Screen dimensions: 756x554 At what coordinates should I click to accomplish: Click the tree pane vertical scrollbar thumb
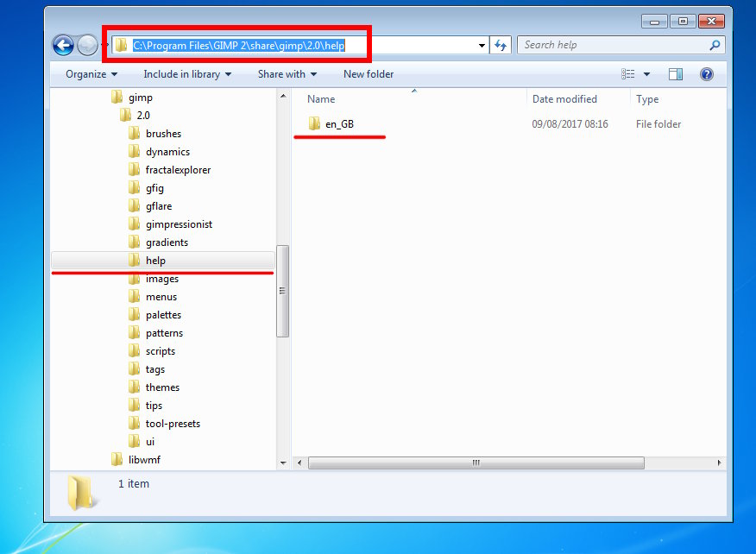point(283,291)
